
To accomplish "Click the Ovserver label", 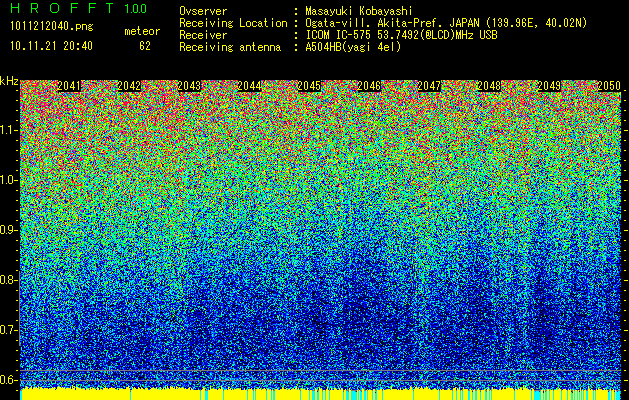I will pos(203,11).
